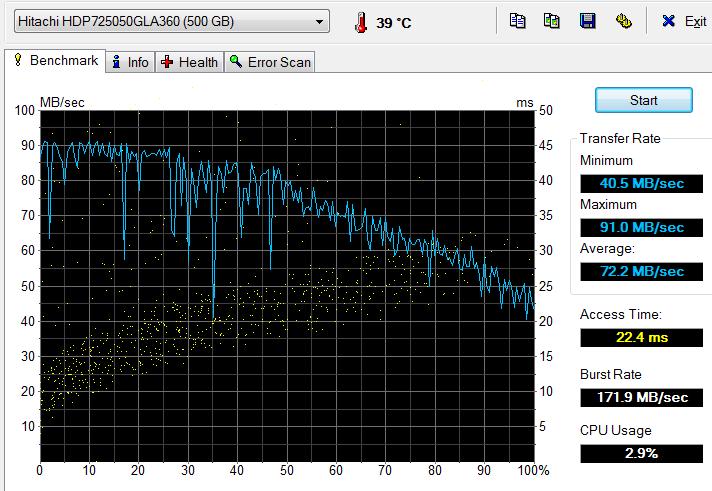Click the Start benchmark button
712x491 pixels.
(x=643, y=100)
